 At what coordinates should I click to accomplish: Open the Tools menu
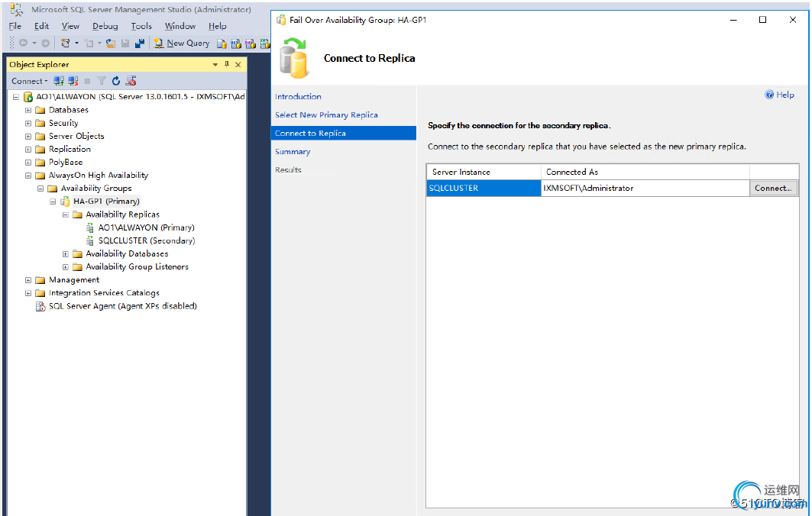coord(141,26)
